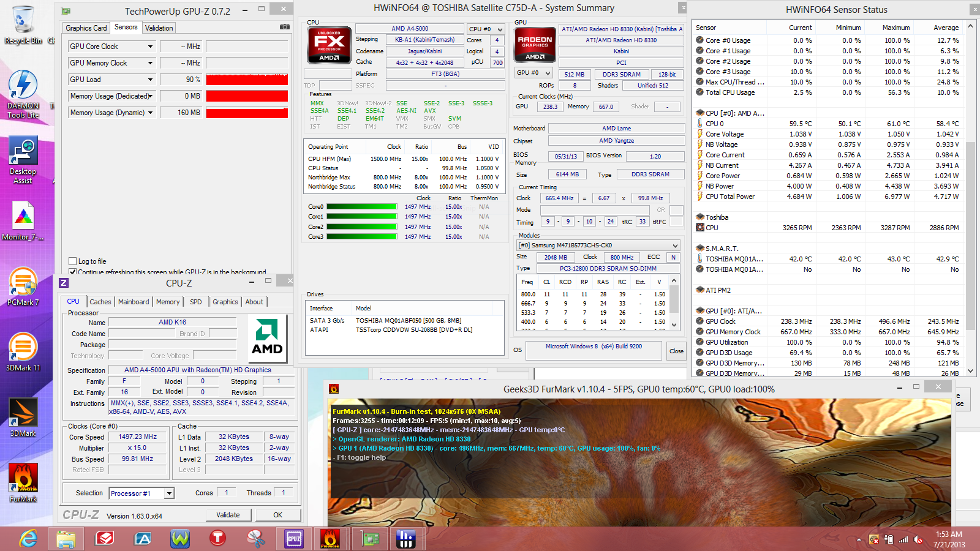
Task: Open CPU-Z SPD tab
Action: point(195,302)
